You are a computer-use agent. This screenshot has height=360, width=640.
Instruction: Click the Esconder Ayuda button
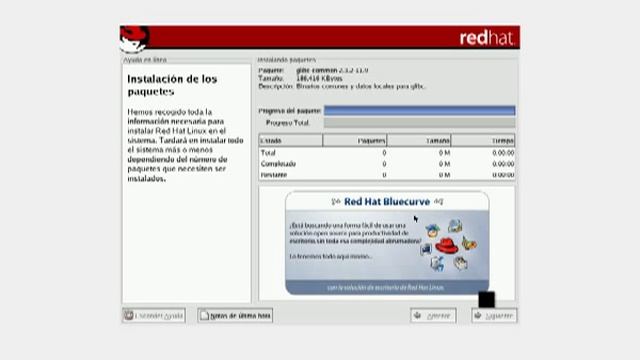point(154,316)
